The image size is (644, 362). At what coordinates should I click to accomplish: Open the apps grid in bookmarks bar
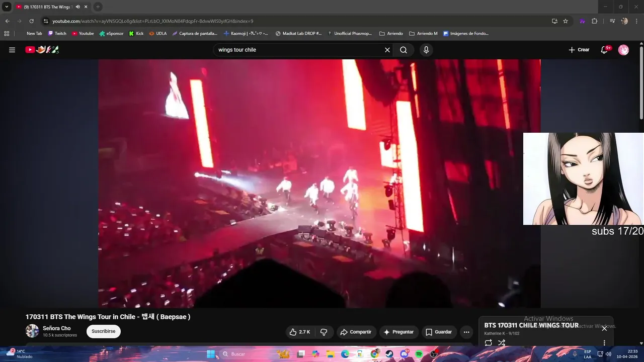tap(7, 34)
